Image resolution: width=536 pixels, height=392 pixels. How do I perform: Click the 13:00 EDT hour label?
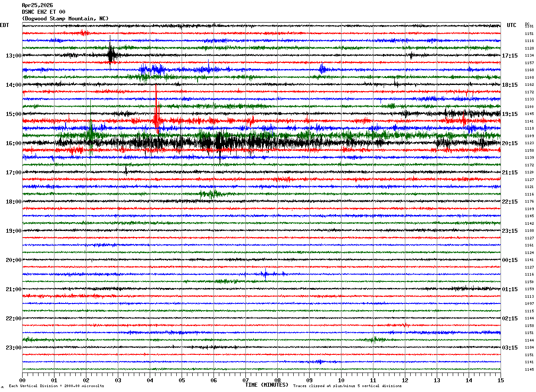pyautogui.click(x=13, y=56)
